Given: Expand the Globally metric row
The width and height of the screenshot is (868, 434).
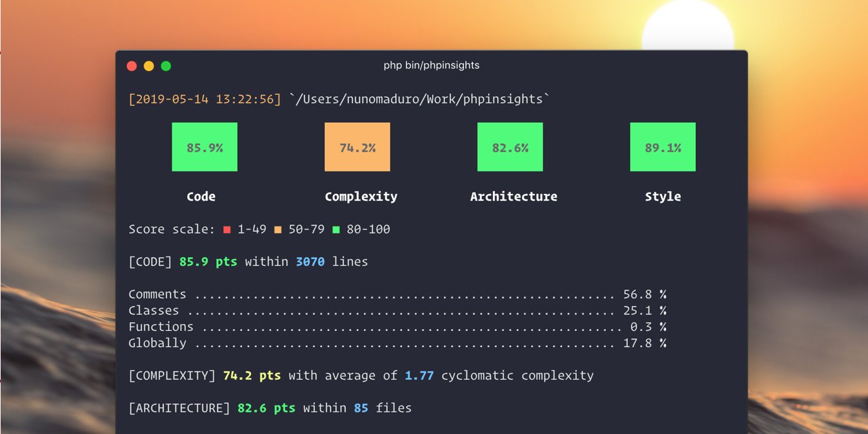Looking at the screenshot, I should coord(156,342).
